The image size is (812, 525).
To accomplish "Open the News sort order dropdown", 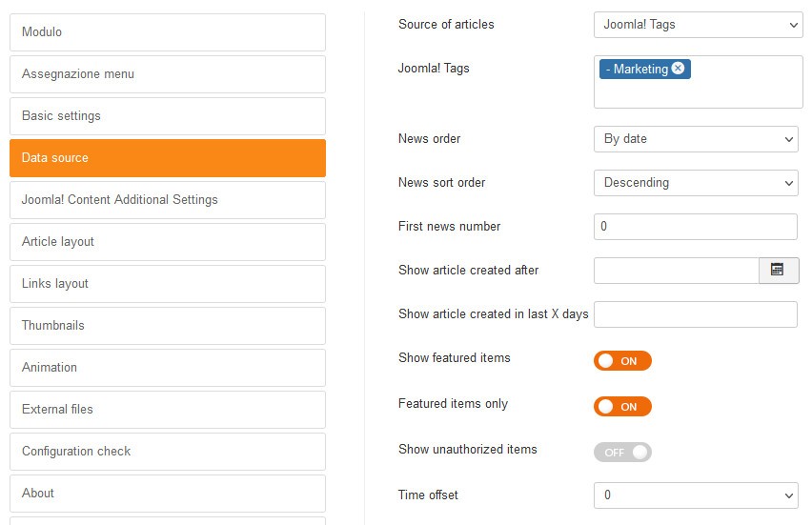I will (696, 183).
